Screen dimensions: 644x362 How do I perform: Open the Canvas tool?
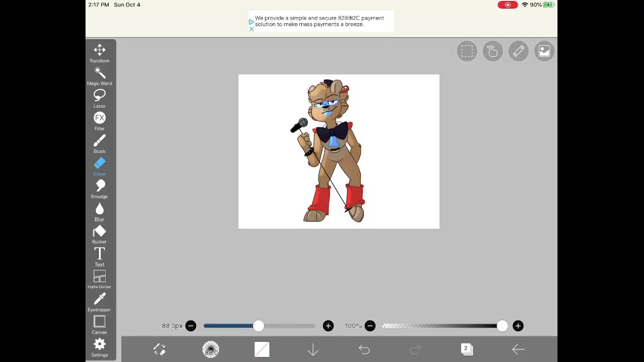coord(99,325)
